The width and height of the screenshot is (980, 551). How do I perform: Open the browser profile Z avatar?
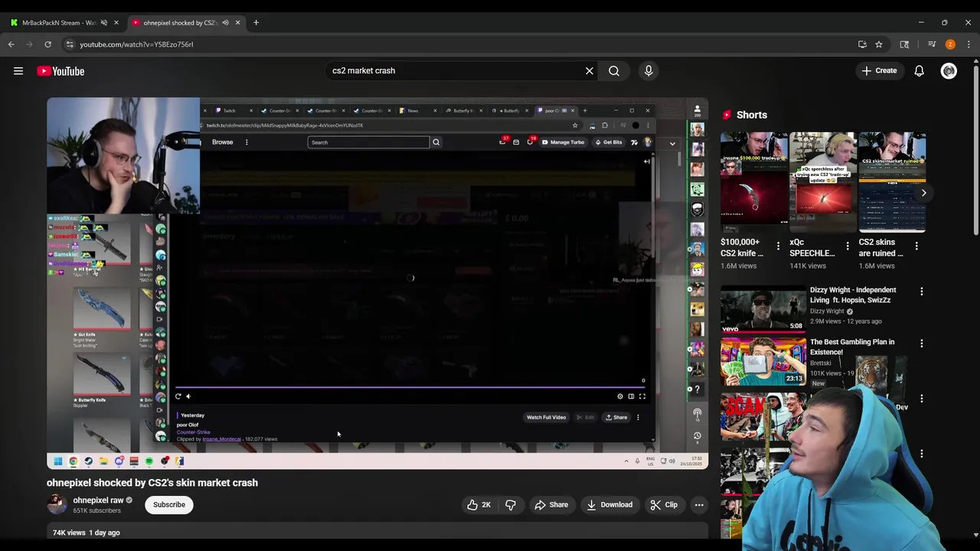point(950,44)
